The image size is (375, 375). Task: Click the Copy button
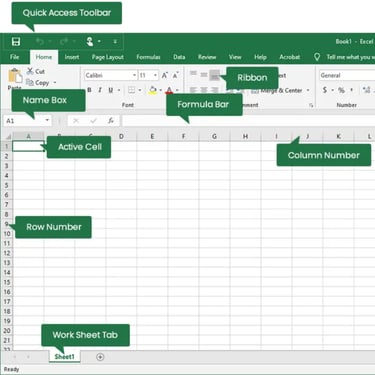coord(38,82)
